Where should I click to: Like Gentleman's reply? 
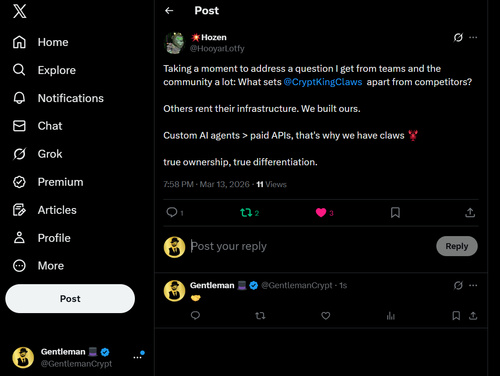click(x=326, y=315)
